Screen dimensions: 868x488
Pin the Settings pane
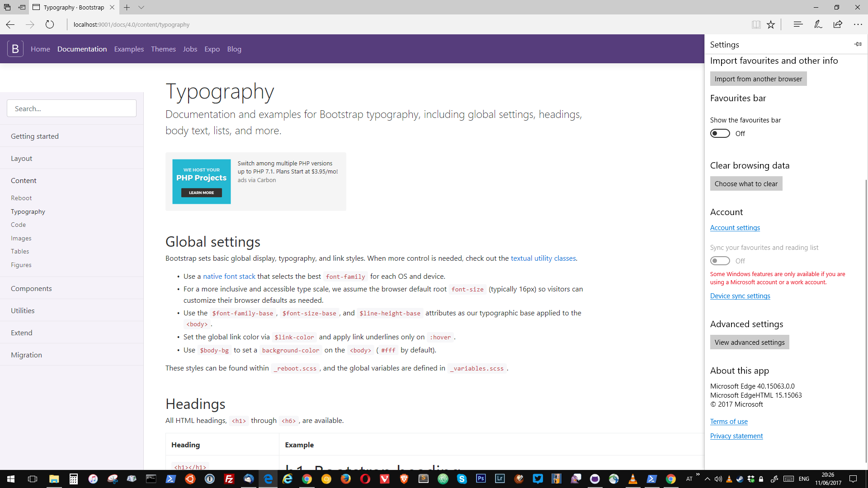coord(858,44)
